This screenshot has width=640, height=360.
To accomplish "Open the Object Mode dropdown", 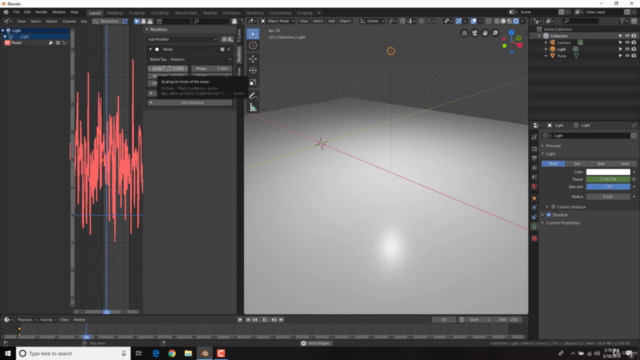I will (278, 21).
